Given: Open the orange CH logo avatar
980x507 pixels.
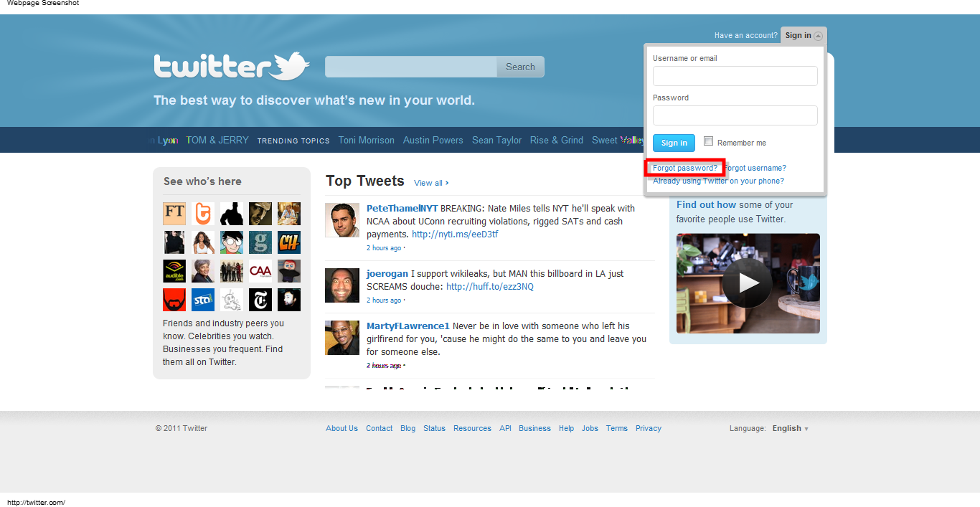Looking at the screenshot, I should click(x=289, y=242).
